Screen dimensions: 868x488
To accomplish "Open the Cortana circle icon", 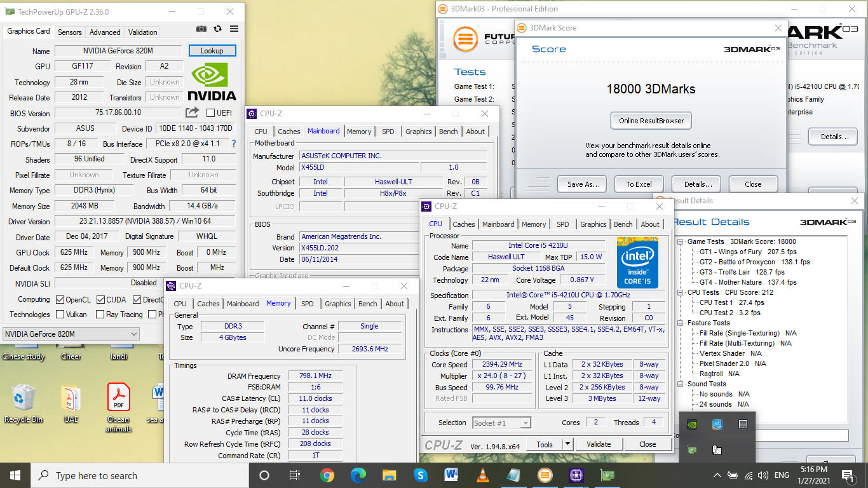I will point(264,475).
